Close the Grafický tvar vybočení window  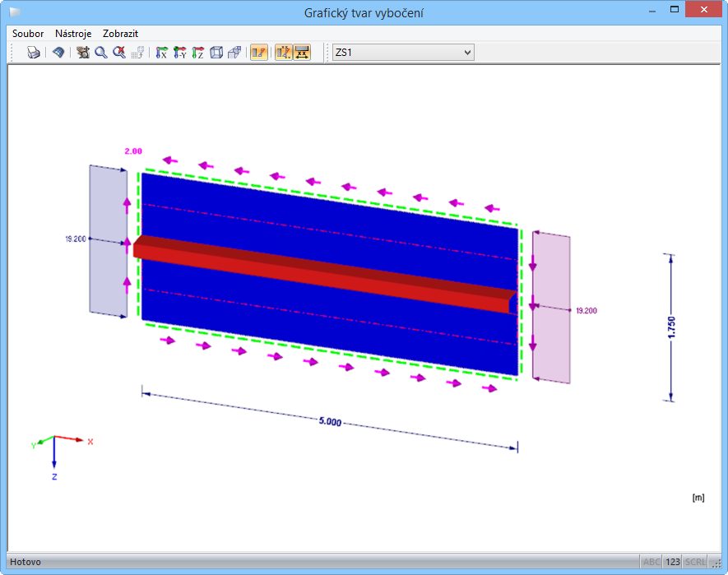point(704,10)
